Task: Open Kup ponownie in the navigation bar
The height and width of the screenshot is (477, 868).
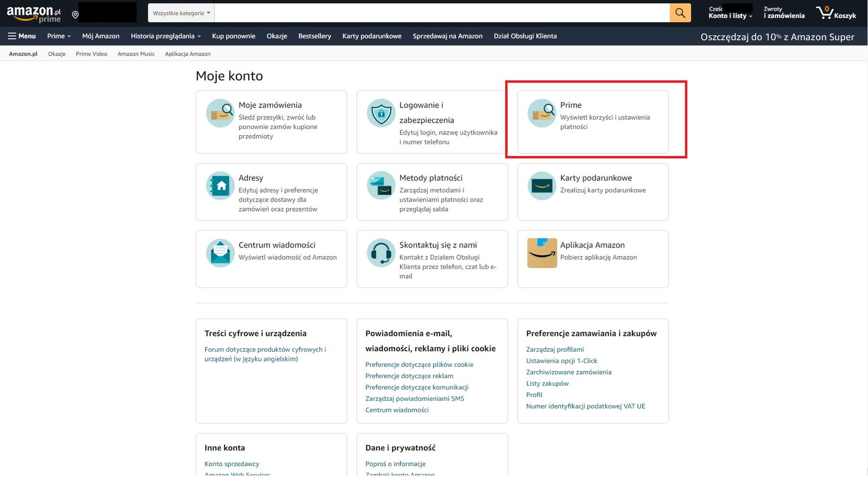Action: point(234,36)
